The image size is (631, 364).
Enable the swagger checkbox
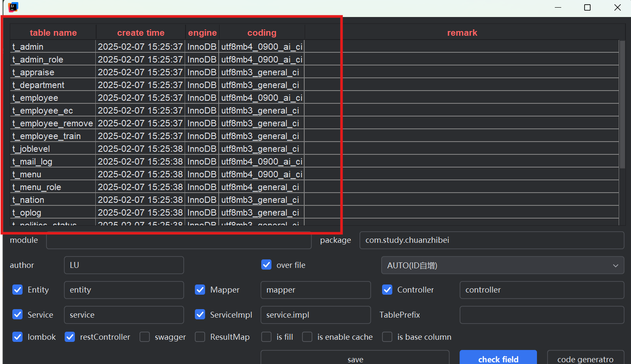pyautogui.click(x=145, y=336)
